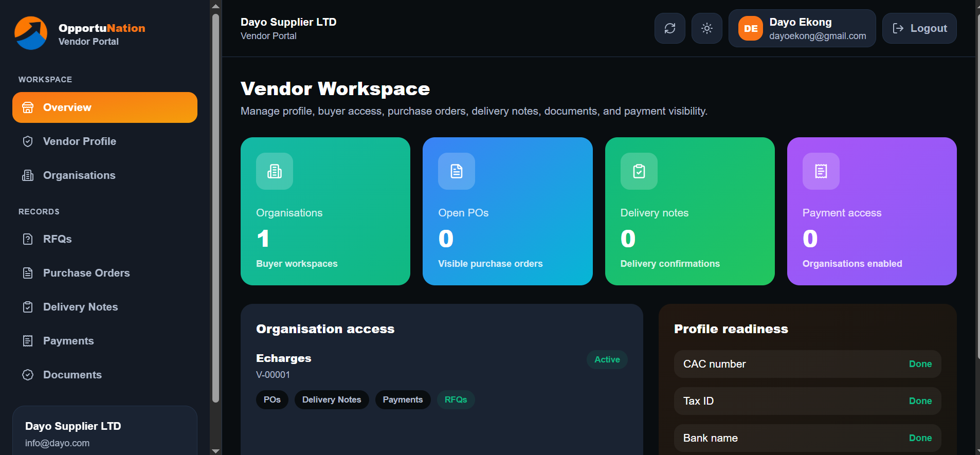This screenshot has height=455, width=980.
Task: Click the logout arrow icon
Action: point(898,28)
